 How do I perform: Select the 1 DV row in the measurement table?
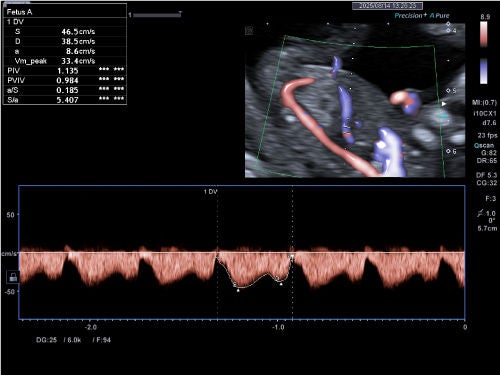tap(65, 22)
